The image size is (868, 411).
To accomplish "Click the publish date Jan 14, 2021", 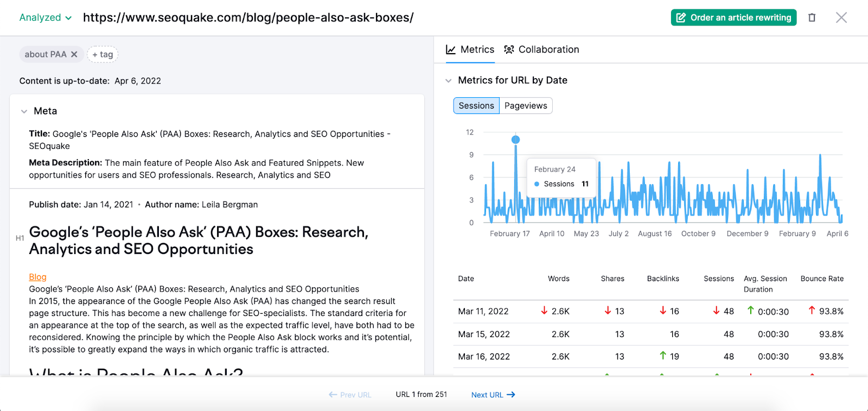I will [x=108, y=205].
